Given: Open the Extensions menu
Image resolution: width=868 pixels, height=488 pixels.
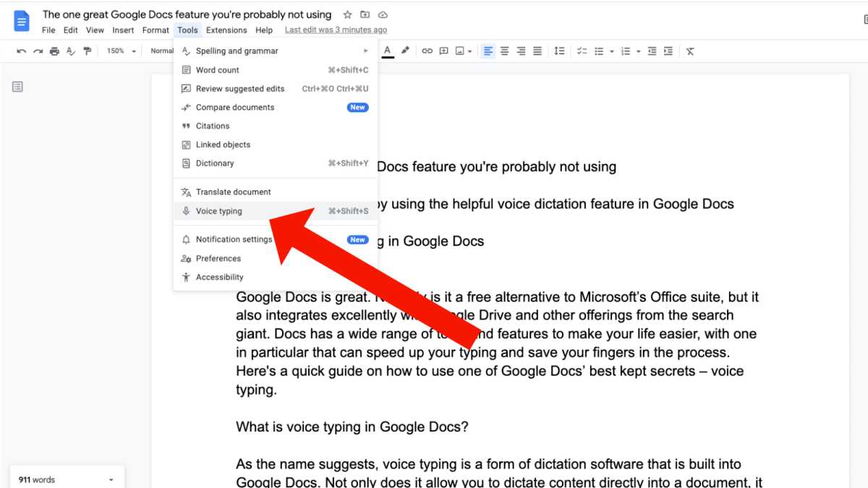Looking at the screenshot, I should pyautogui.click(x=226, y=30).
